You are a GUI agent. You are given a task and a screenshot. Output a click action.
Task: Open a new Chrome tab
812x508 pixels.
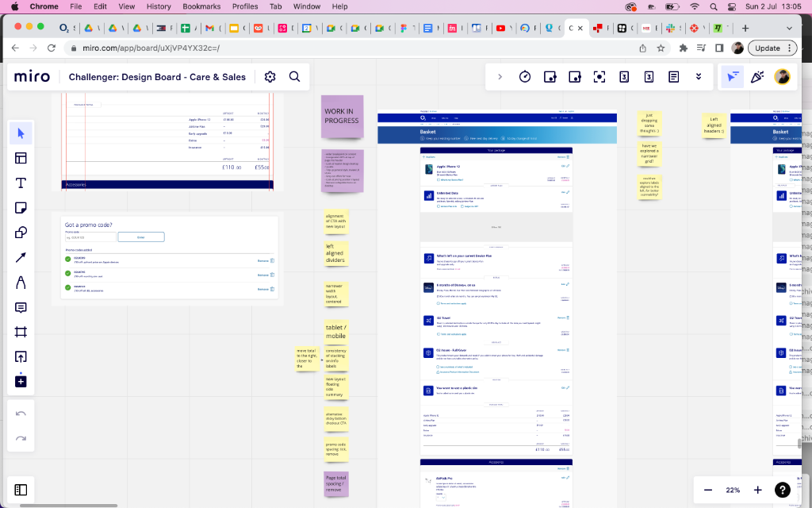click(745, 28)
